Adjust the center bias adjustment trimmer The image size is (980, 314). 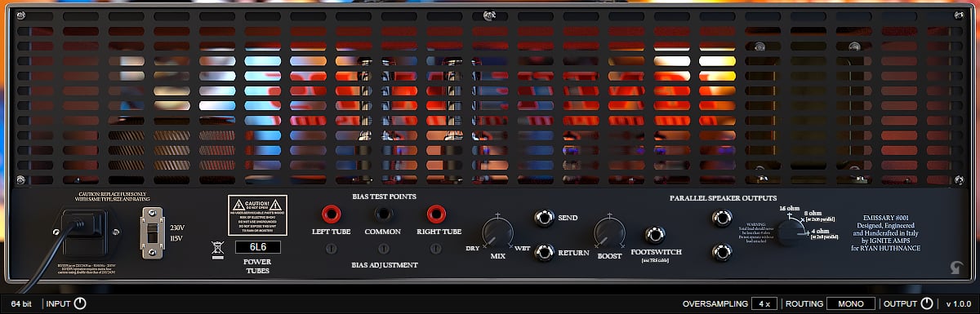click(383, 248)
